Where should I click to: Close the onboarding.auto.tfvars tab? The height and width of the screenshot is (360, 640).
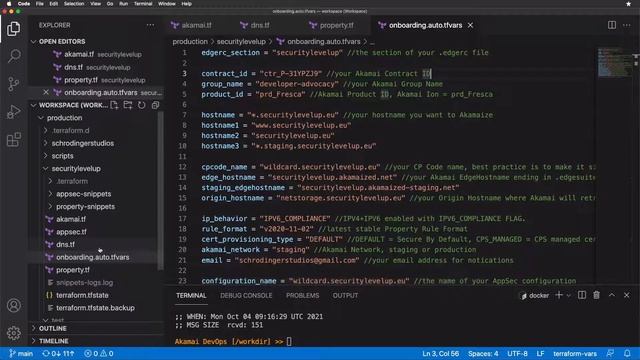[471, 25]
